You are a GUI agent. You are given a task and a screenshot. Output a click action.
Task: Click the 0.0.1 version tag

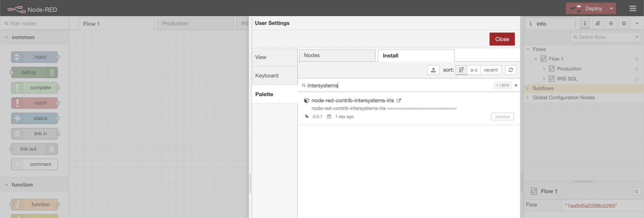coord(317,117)
